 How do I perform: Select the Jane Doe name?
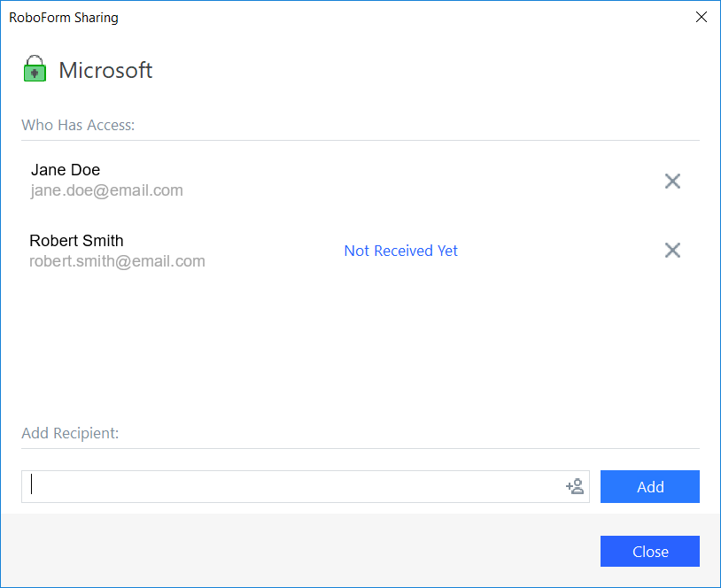tap(66, 170)
